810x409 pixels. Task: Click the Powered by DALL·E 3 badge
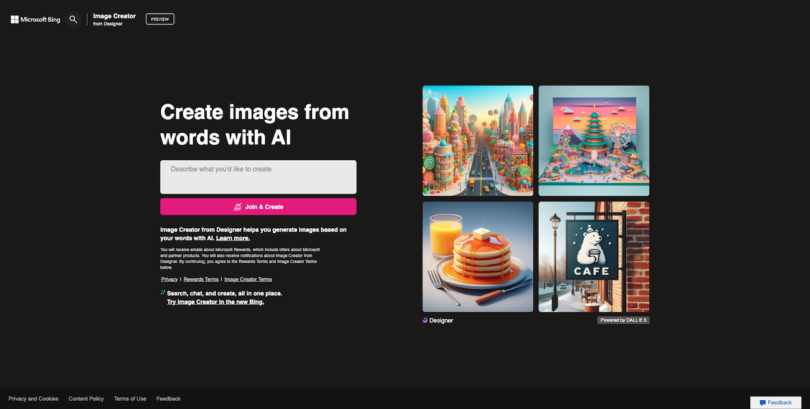pyautogui.click(x=624, y=320)
